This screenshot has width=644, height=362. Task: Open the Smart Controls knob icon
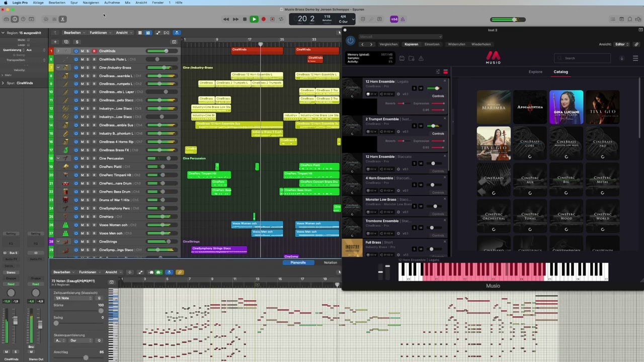pyautogui.click(x=46, y=19)
